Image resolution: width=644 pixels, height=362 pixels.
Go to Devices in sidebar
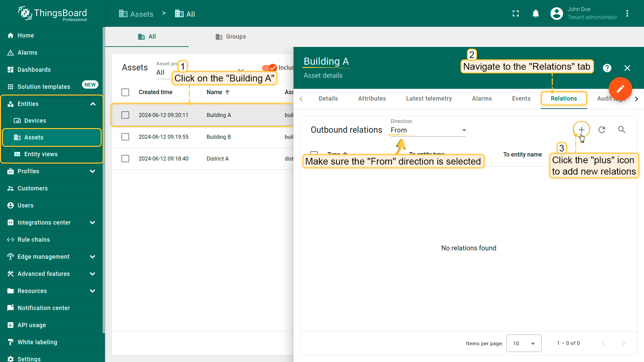[35, 121]
